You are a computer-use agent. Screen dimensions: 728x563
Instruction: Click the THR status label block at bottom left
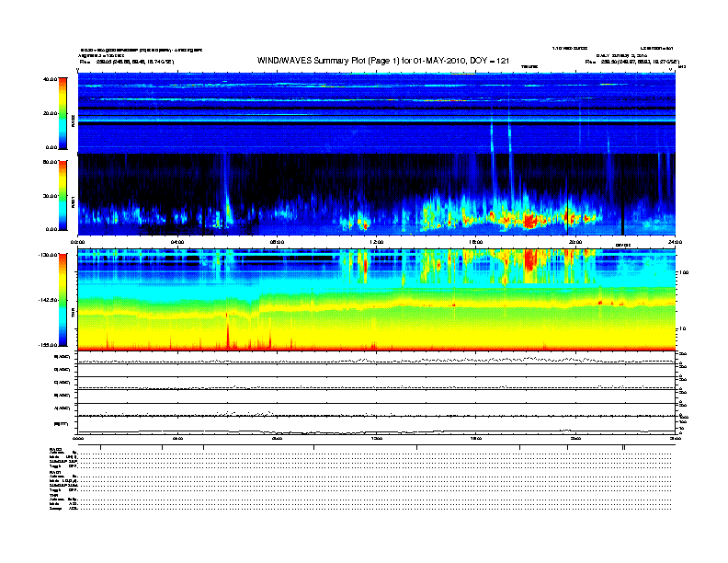(63, 502)
